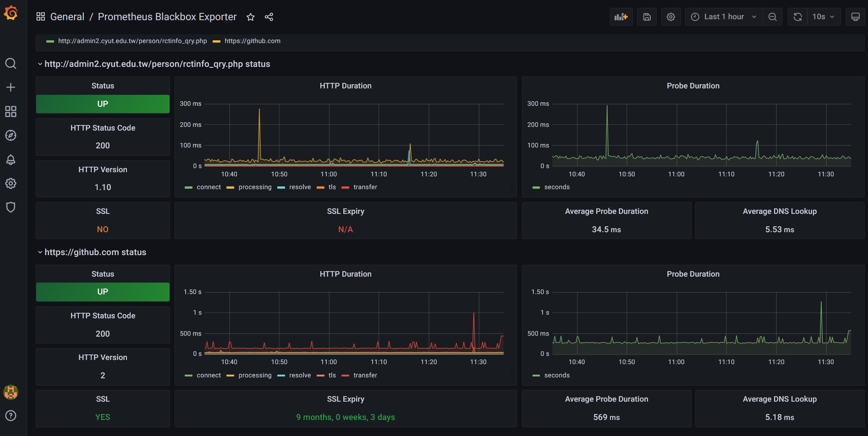Click the UP status in github section
The width and height of the screenshot is (868, 436).
click(103, 292)
